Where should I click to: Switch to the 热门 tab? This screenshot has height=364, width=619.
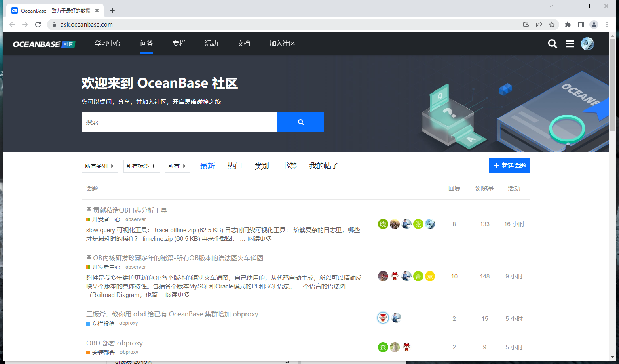[235, 166]
